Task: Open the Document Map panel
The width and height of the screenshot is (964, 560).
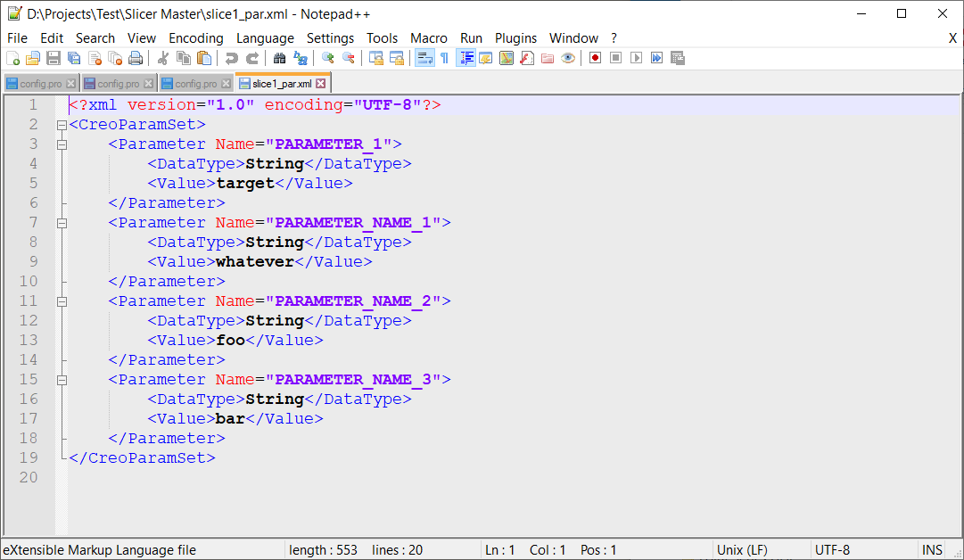Action: click(x=506, y=57)
